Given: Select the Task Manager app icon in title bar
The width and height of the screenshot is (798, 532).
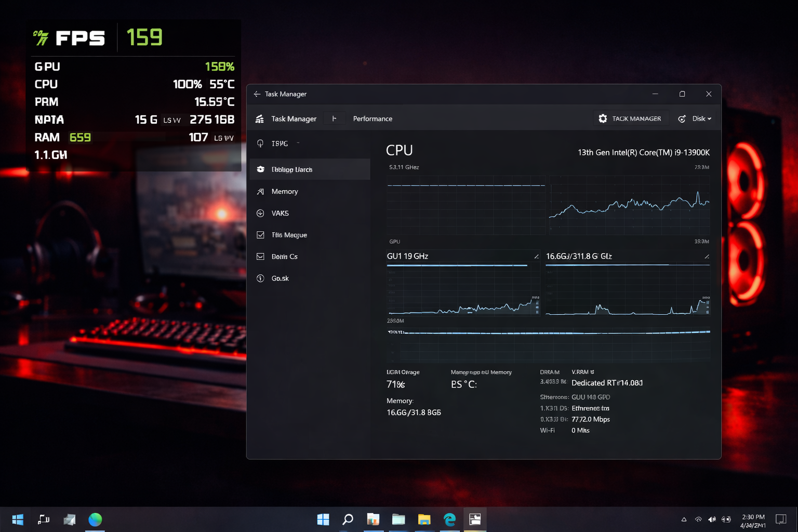Looking at the screenshot, I should pyautogui.click(x=259, y=118).
